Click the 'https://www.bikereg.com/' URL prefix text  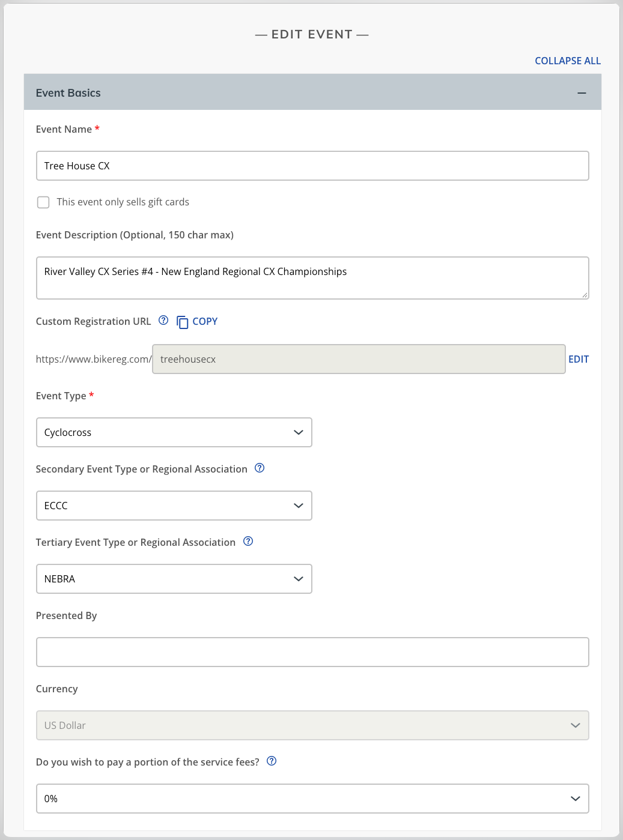click(x=94, y=359)
